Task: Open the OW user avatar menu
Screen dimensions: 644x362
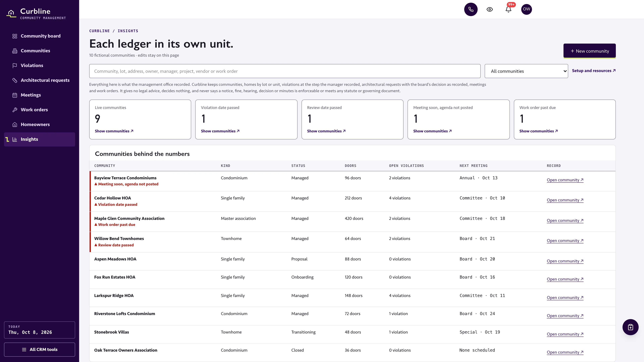Action: click(526, 9)
